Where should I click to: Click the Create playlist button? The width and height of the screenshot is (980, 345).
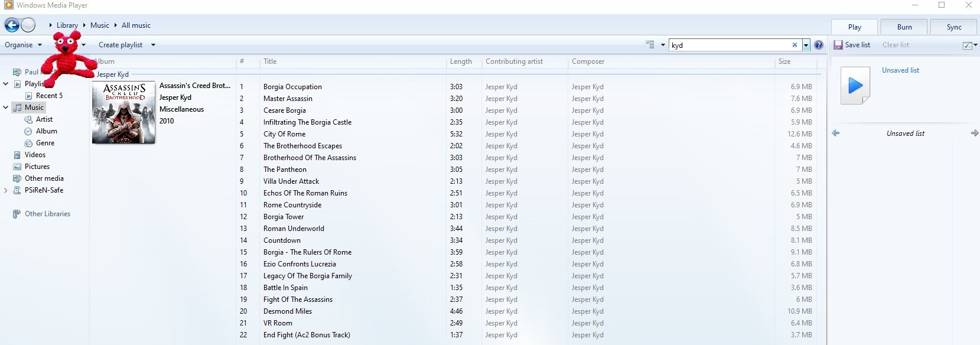coord(121,45)
